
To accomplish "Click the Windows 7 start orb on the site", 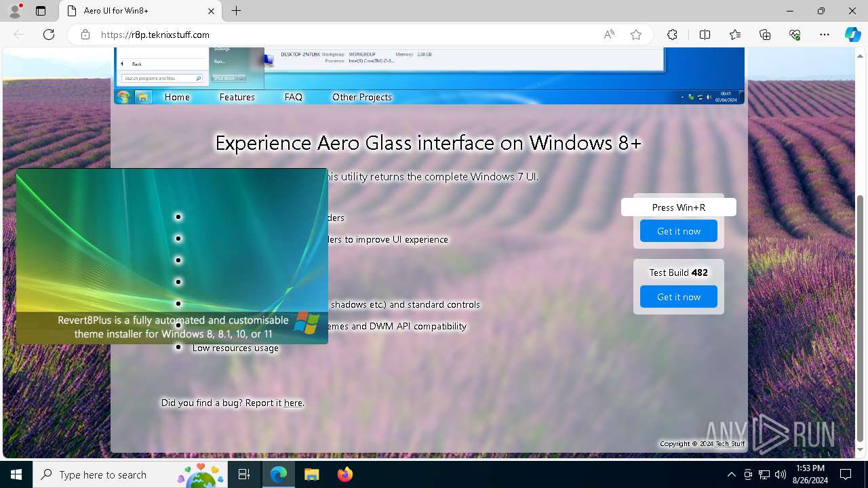I will pos(123,97).
